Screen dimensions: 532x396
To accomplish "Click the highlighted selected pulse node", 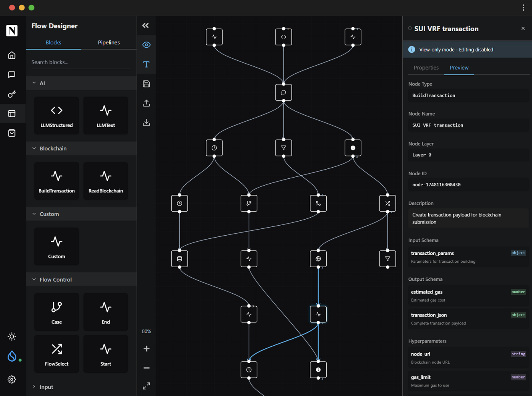I will click(x=318, y=314).
